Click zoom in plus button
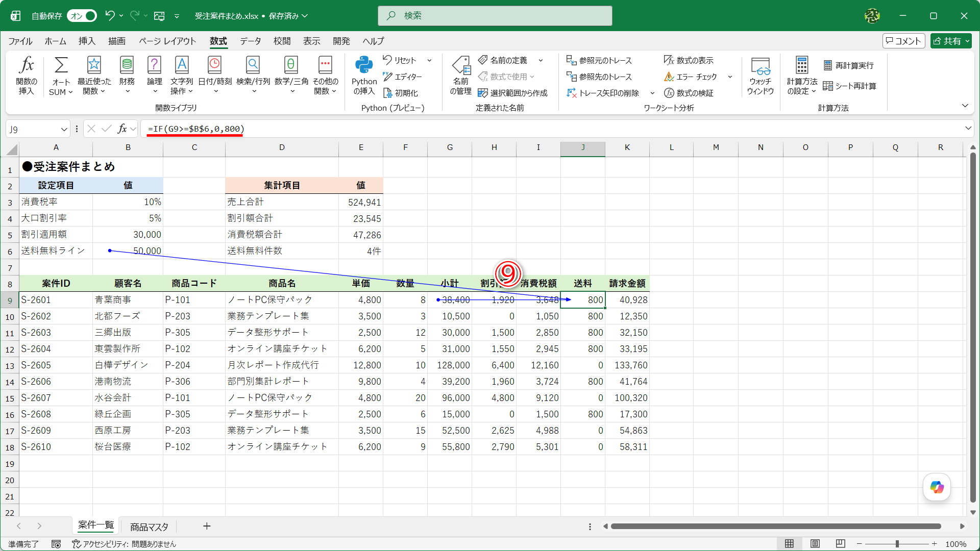980x551 pixels. (934, 544)
